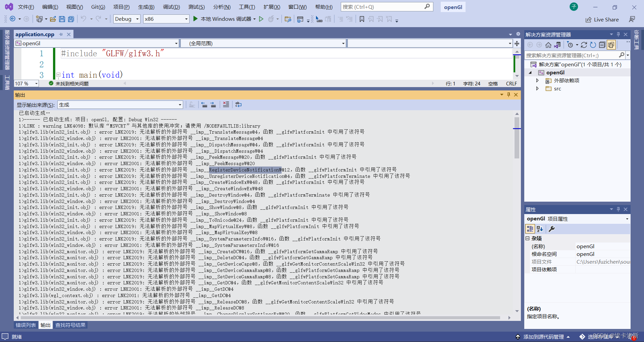The height and width of the screenshot is (342, 644).
Task: Toggle pin on Properties panel
Action: pyautogui.click(x=618, y=209)
